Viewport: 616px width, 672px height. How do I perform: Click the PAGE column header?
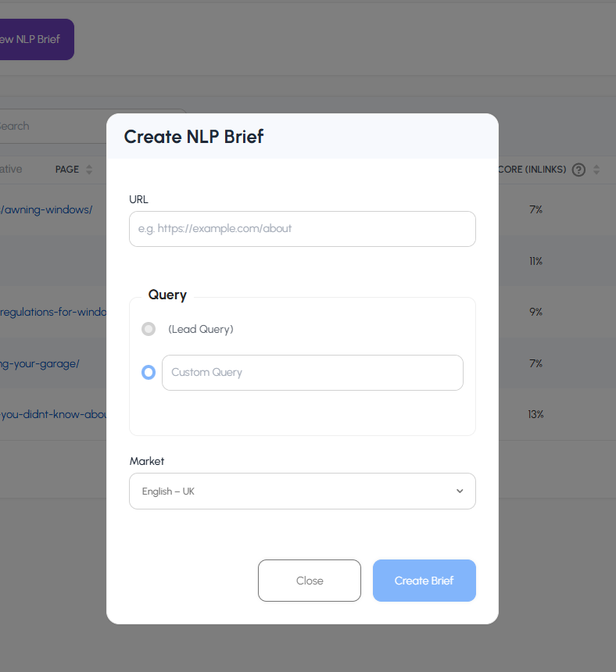66,169
